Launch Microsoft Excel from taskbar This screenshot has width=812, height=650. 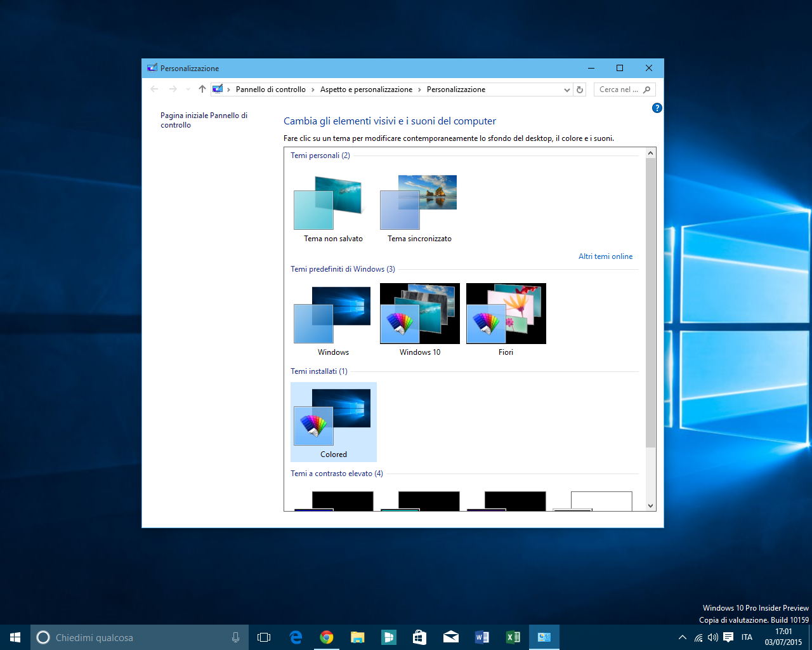[x=513, y=637]
